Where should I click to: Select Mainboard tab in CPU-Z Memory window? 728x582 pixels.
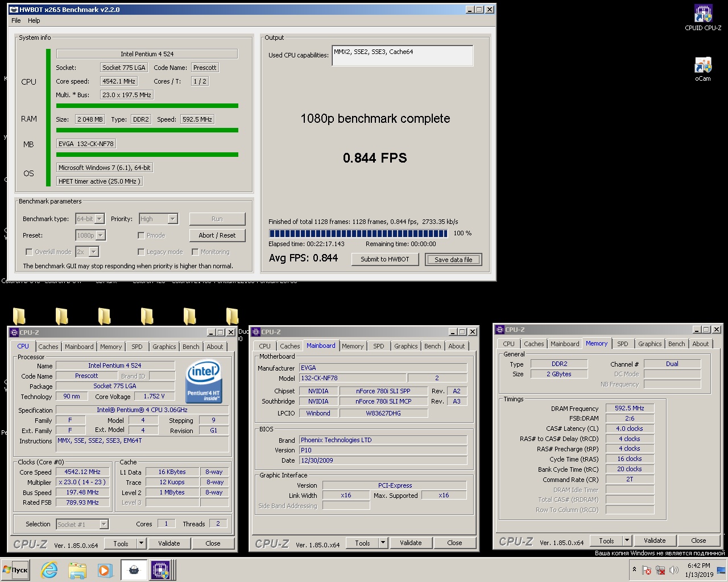click(565, 344)
